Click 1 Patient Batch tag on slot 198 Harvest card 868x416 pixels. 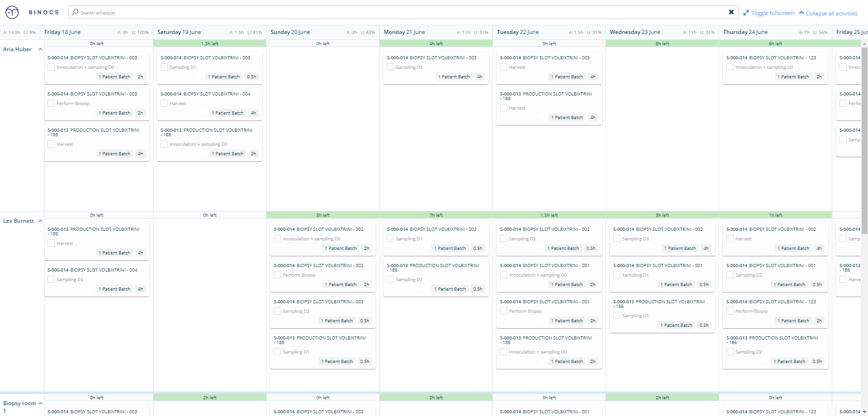(114, 154)
